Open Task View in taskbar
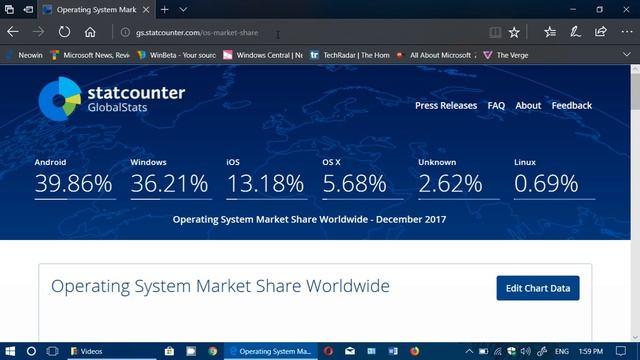Viewport: 640px width, 360px height. pos(52,351)
